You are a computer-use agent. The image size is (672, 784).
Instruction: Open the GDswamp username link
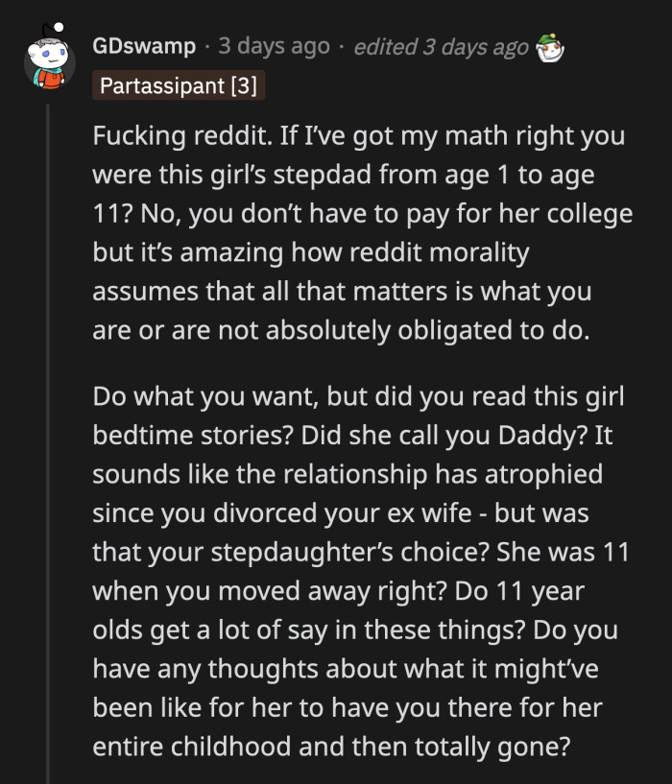(x=141, y=44)
